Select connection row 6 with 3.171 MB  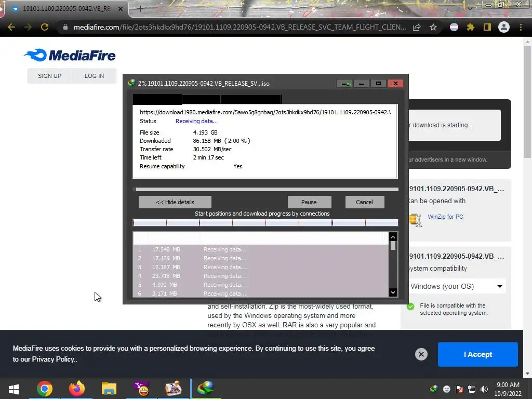pos(261,294)
